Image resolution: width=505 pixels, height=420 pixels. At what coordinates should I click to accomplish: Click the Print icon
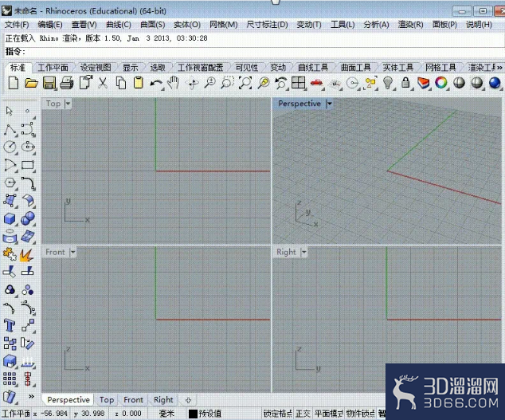click(67, 83)
